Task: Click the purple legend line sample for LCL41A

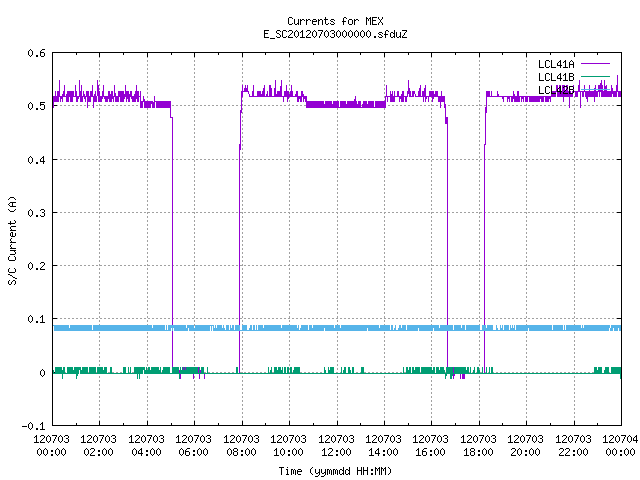Action: (x=595, y=64)
